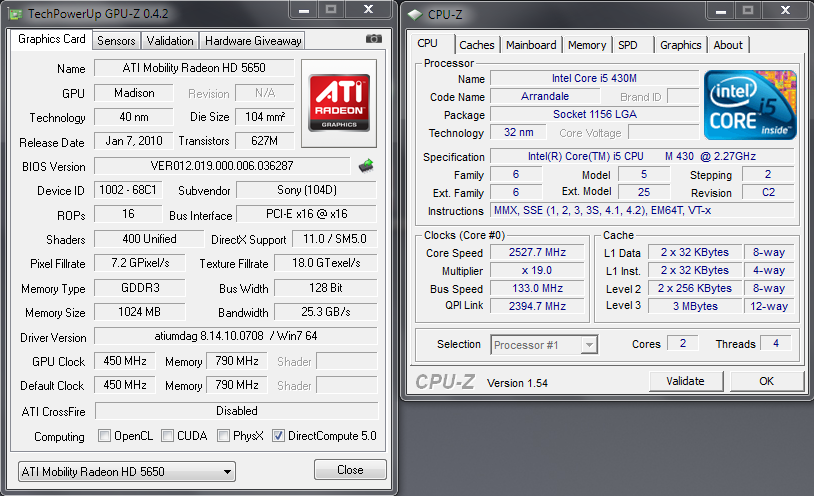Click the Level 3 cache value 3 MBytes

695,306
